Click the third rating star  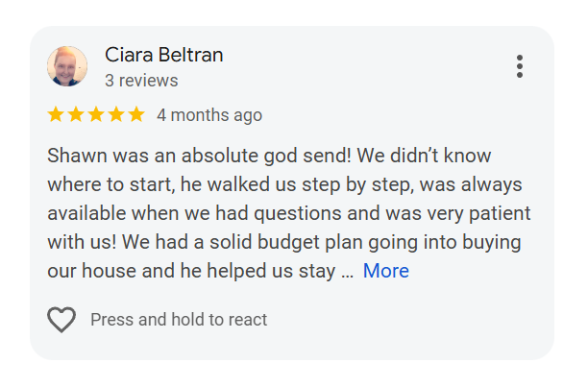[x=96, y=115]
